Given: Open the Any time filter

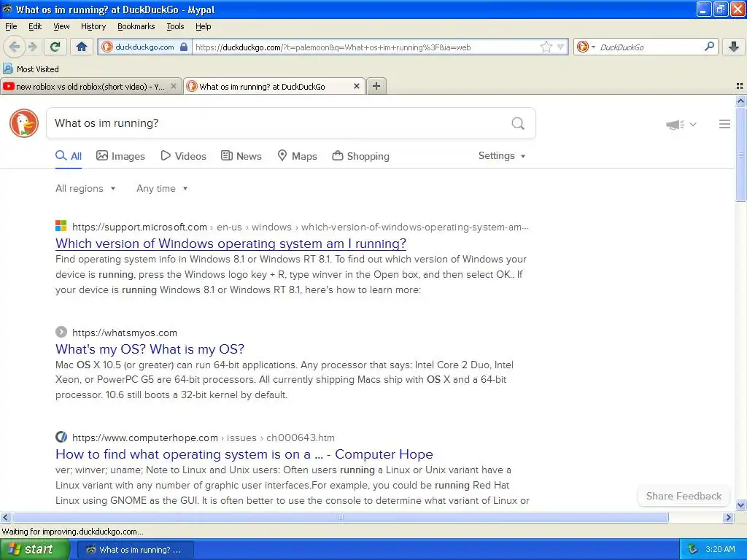Looking at the screenshot, I should coord(162,189).
